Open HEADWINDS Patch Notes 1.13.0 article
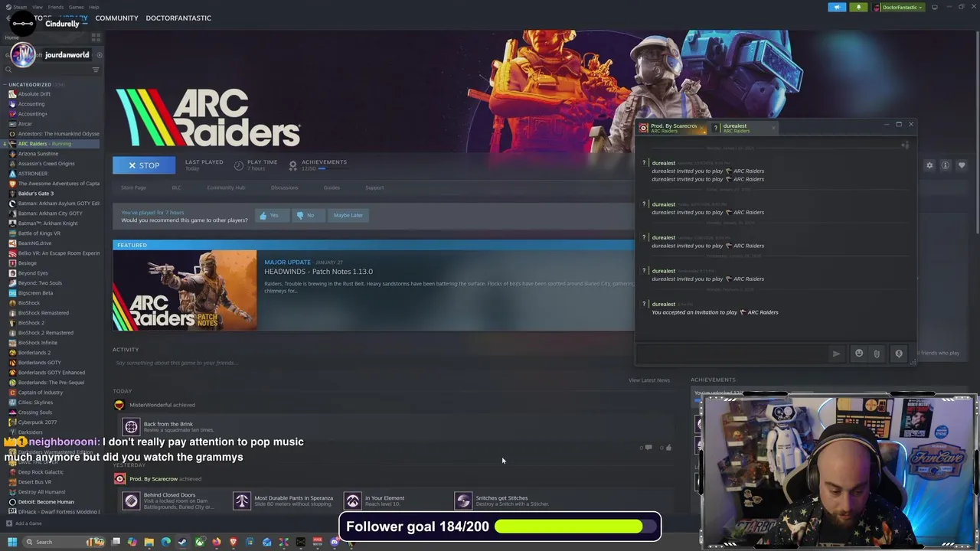Viewport: 980px width, 551px height. (318, 272)
